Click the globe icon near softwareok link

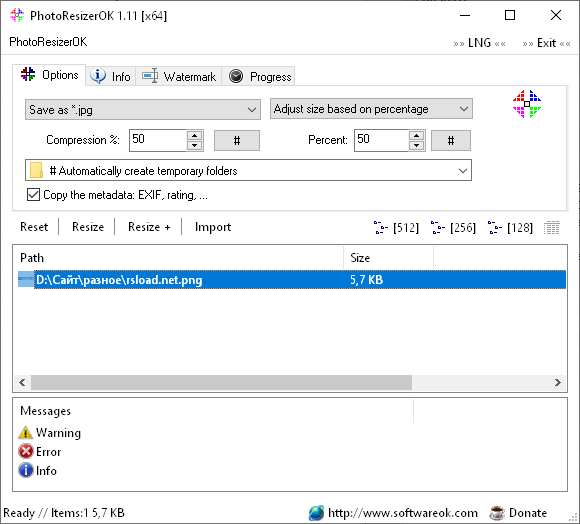tap(316, 513)
